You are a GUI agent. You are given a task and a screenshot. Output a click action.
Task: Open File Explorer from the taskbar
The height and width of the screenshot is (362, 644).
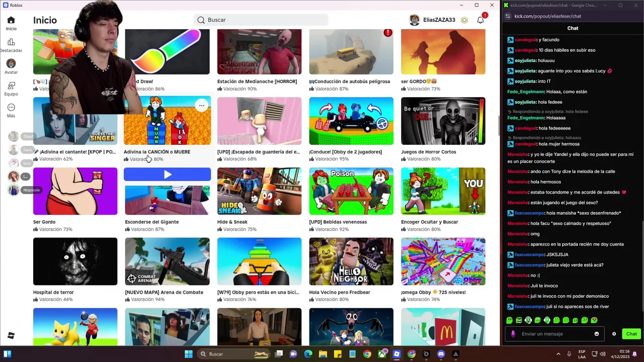[324, 354]
